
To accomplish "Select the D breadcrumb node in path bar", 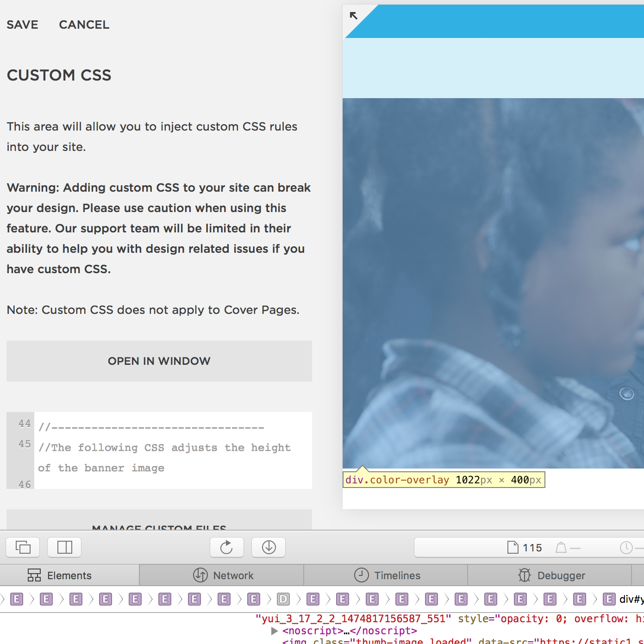I will point(283,600).
